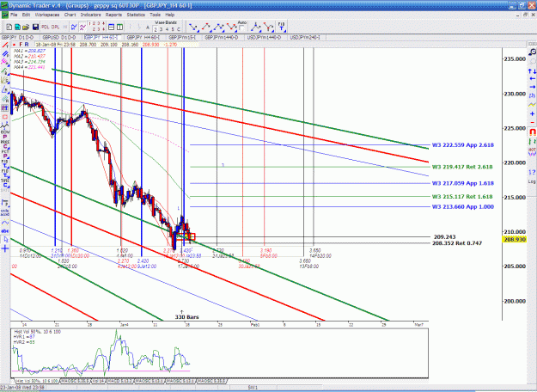Click the blue plus zoom-in icon on right
The width and height of the screenshot is (537, 392).
click(x=532, y=113)
